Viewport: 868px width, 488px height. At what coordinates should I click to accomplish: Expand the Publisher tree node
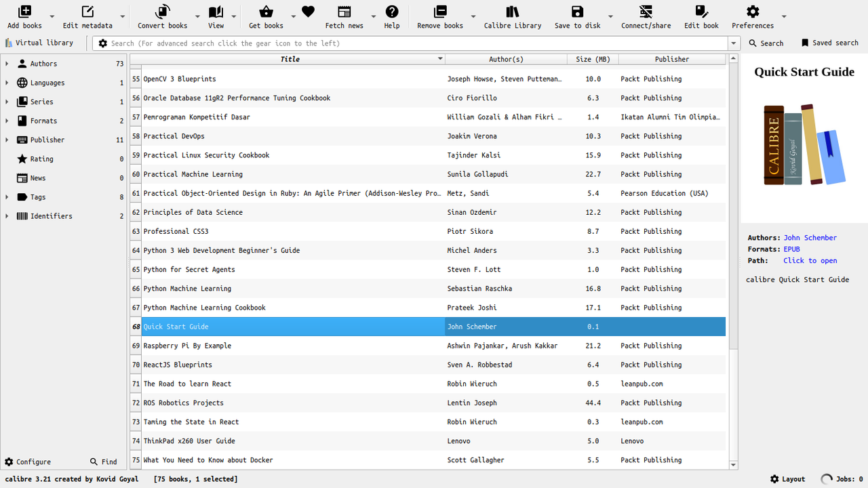(7, 140)
